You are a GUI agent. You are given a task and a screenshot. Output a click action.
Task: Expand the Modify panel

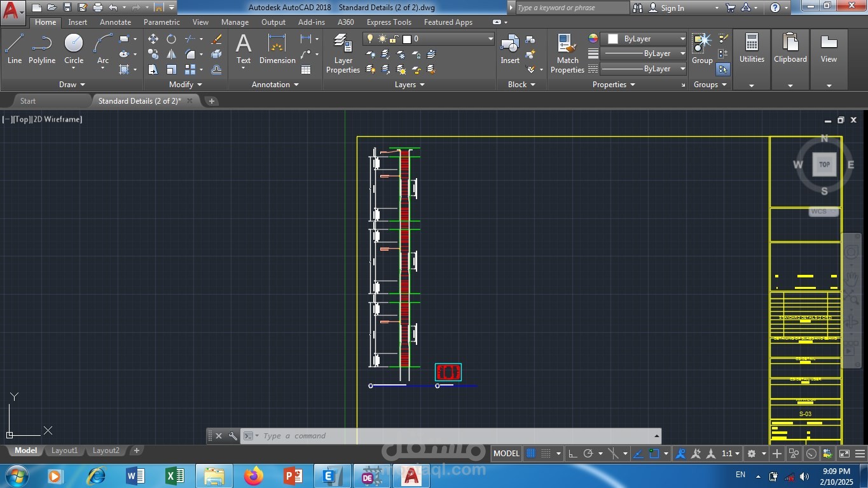click(x=186, y=85)
